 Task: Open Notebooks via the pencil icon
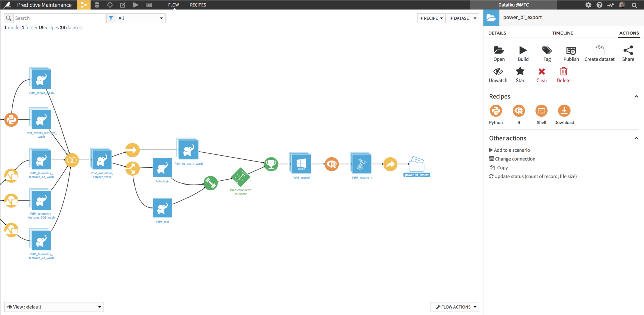point(122,5)
